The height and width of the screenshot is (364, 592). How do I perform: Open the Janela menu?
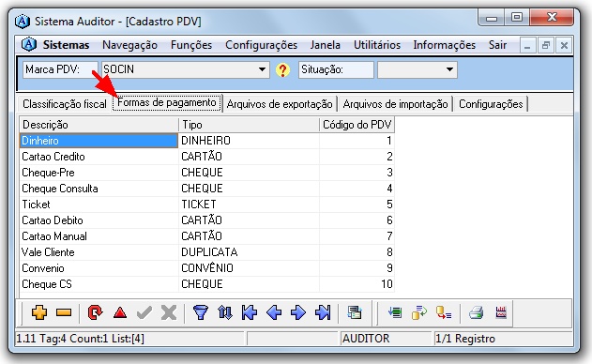(x=325, y=45)
